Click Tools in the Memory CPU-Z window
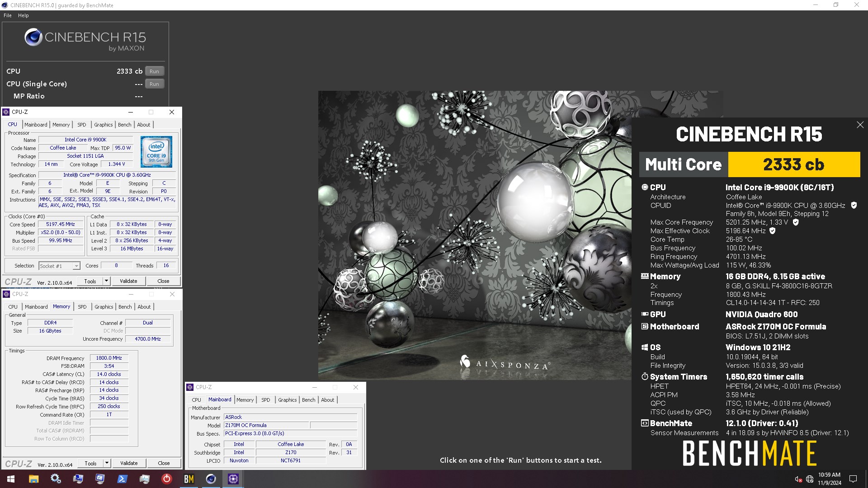Screen dimensions: 868x488 pos(91,463)
